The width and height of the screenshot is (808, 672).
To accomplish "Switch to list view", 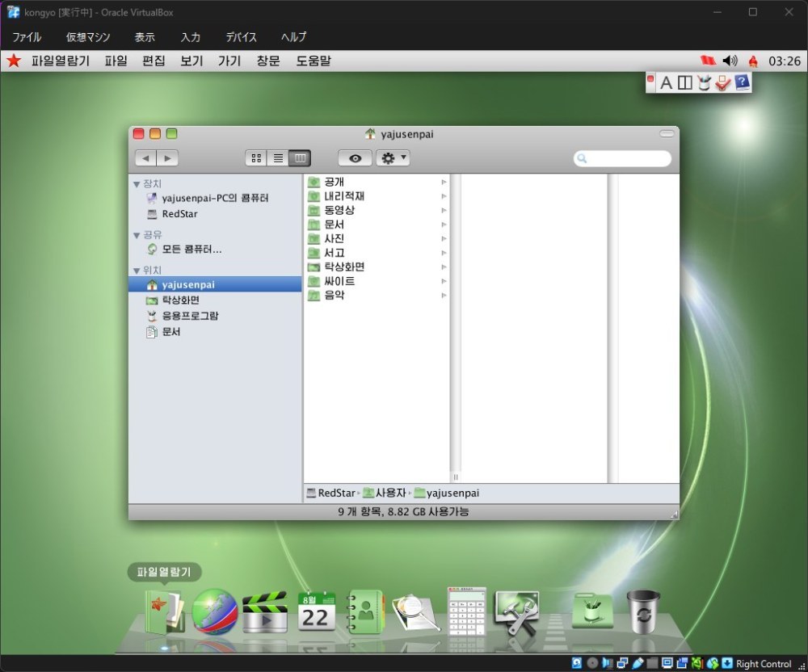I will click(278, 158).
